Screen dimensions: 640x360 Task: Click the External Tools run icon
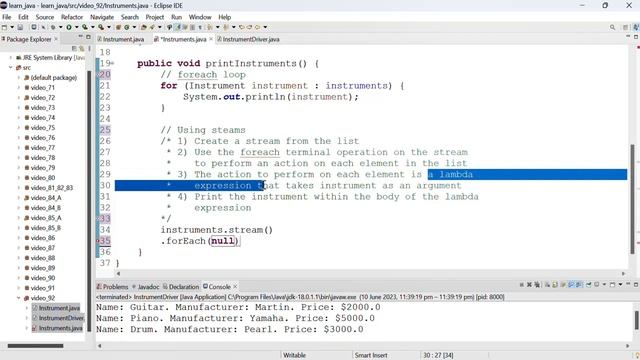pos(101,27)
